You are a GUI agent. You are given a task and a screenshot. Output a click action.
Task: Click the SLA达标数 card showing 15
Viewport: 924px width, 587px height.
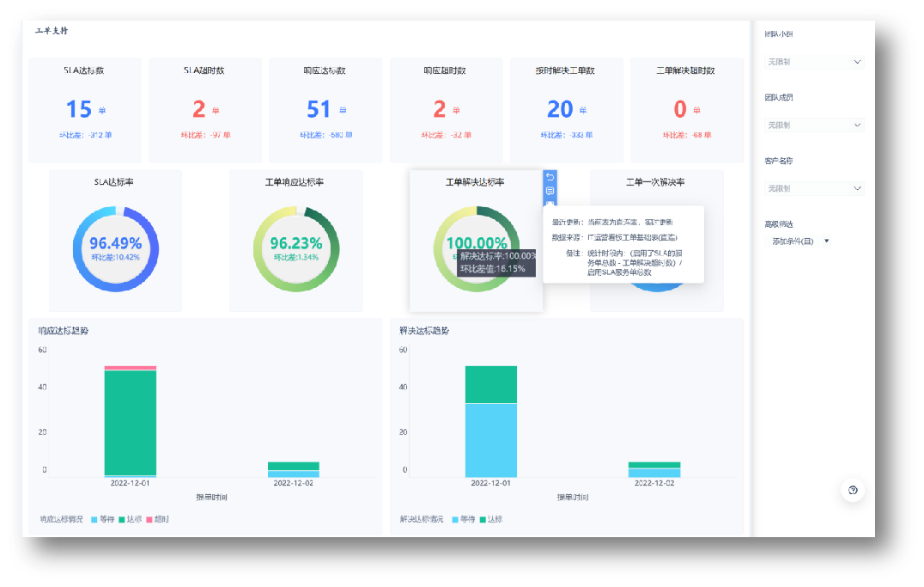(84, 110)
